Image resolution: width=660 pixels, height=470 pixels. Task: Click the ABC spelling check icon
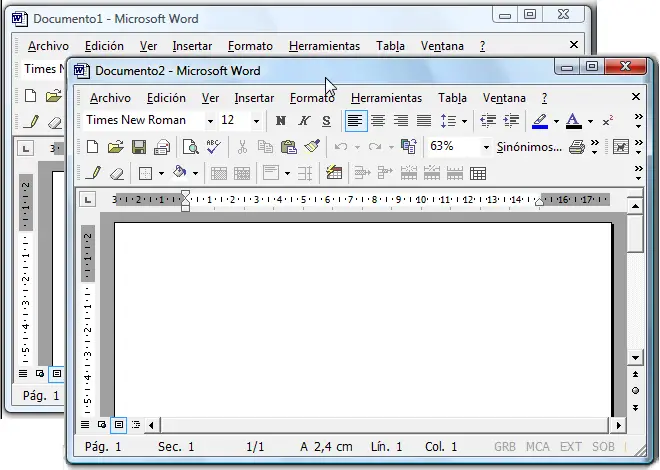point(214,147)
